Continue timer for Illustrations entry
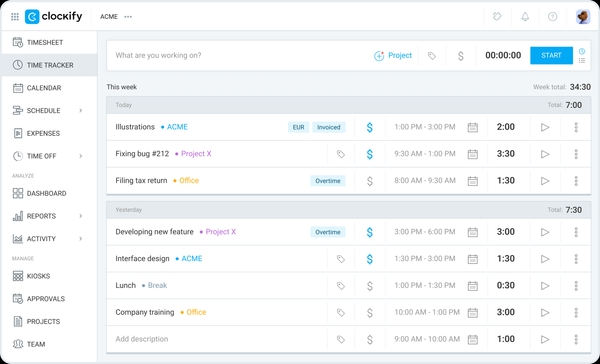Viewport: 600px width, 364px height. [x=545, y=127]
